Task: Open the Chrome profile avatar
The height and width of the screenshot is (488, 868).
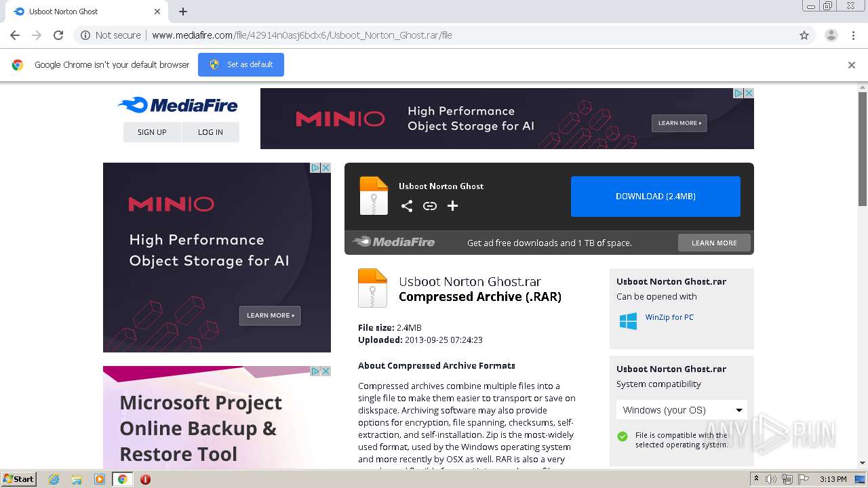Action: click(x=831, y=35)
